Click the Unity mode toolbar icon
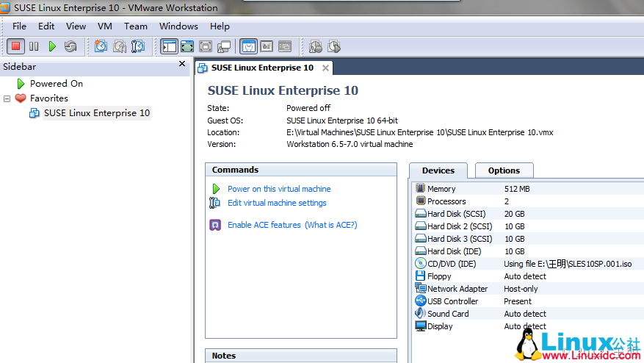This screenshot has width=644, height=363. pos(224,46)
